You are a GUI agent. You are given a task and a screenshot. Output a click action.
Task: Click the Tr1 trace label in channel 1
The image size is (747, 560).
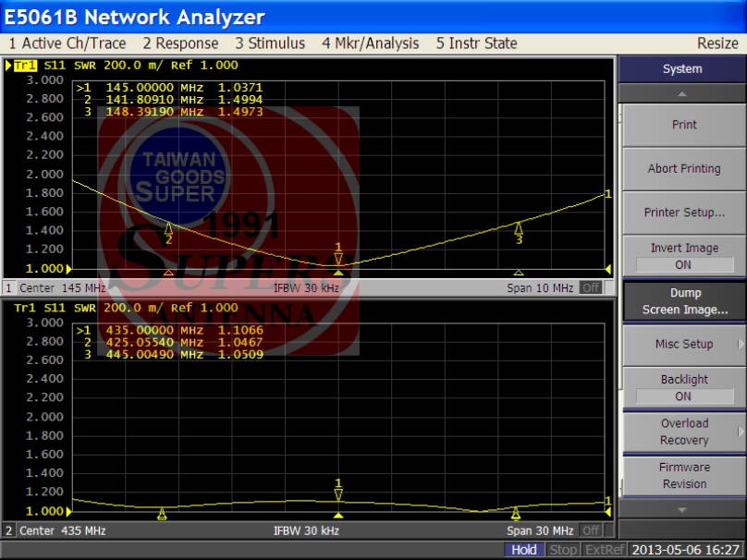click(24, 66)
